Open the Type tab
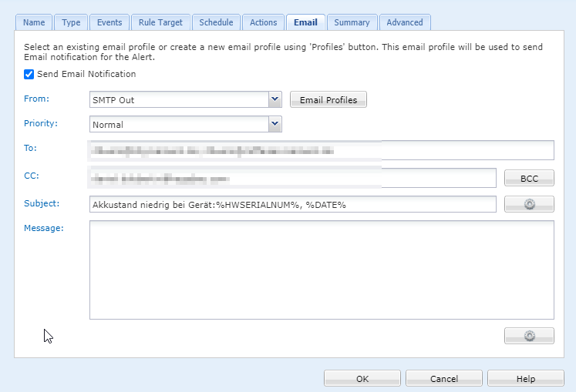 [71, 23]
